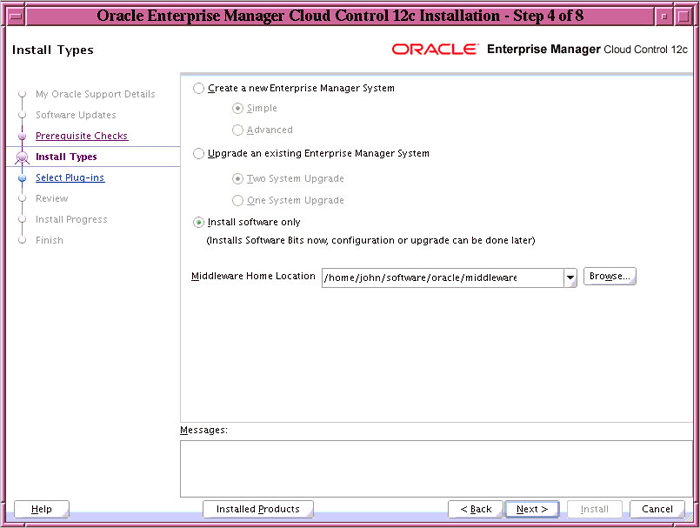Select Install Types in the step list
The image size is (700, 528).
pyautogui.click(x=66, y=157)
